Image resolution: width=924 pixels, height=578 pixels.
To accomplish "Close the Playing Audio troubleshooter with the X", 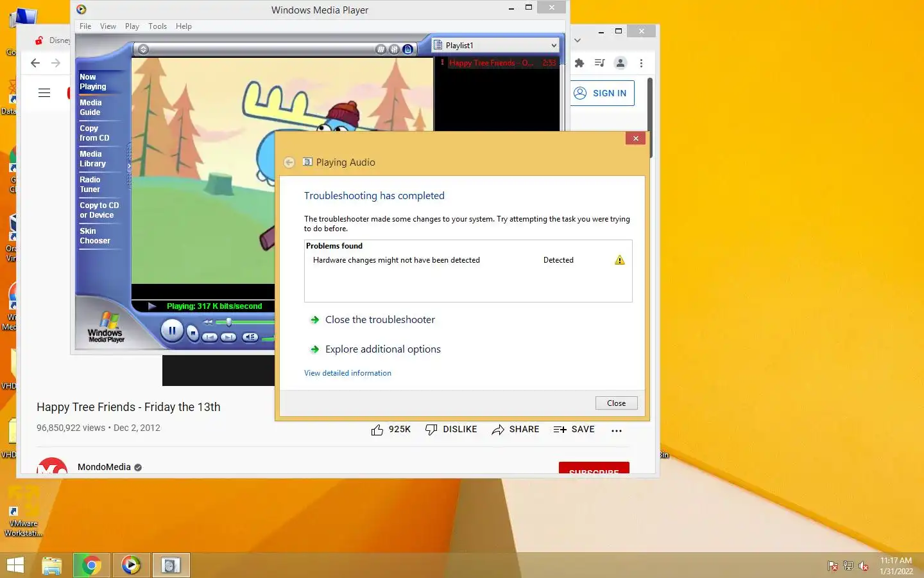I will coord(635,138).
